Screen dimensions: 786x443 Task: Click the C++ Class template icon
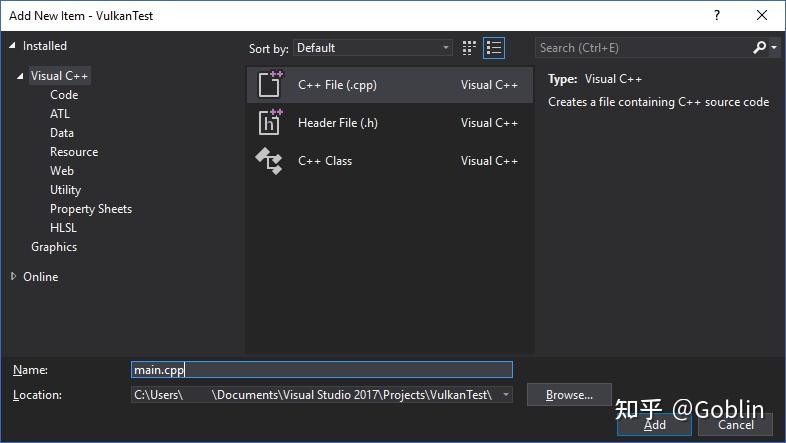tap(271, 161)
